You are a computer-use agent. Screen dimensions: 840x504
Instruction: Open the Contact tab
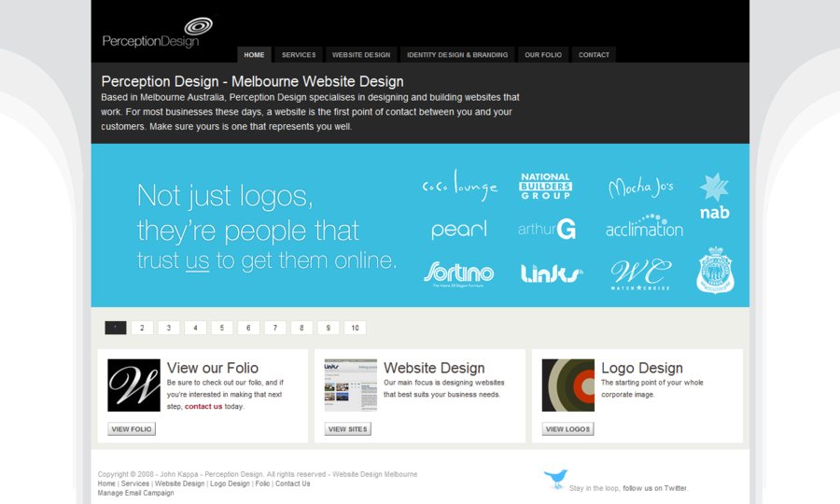point(594,55)
